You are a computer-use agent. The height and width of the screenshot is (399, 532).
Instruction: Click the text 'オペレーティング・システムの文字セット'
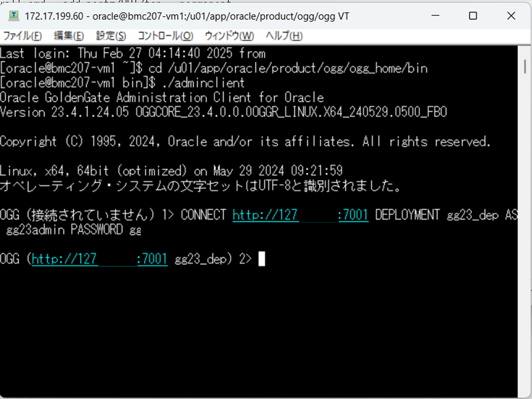122,186
